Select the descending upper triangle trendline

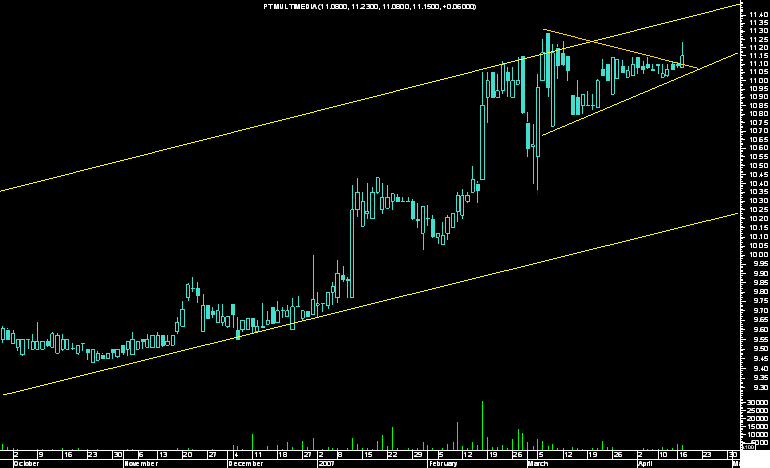[x=620, y=49]
